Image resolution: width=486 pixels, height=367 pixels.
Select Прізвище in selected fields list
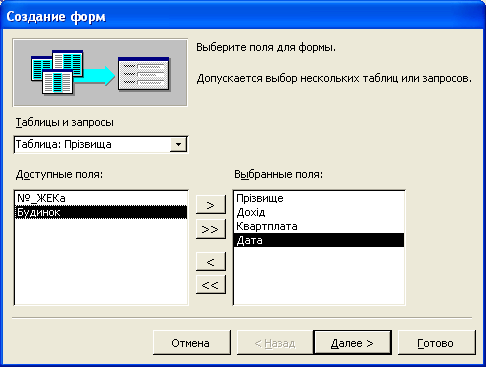coord(319,198)
